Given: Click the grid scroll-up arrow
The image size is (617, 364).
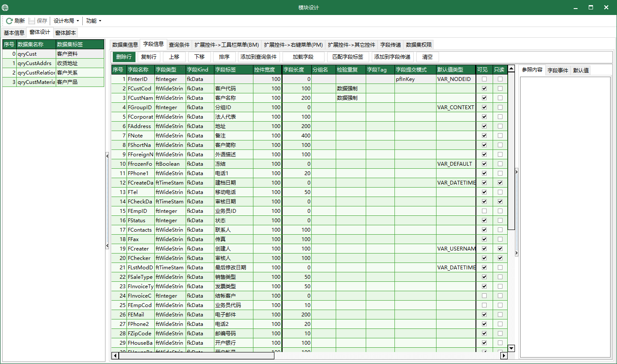Looking at the screenshot, I should [x=511, y=69].
